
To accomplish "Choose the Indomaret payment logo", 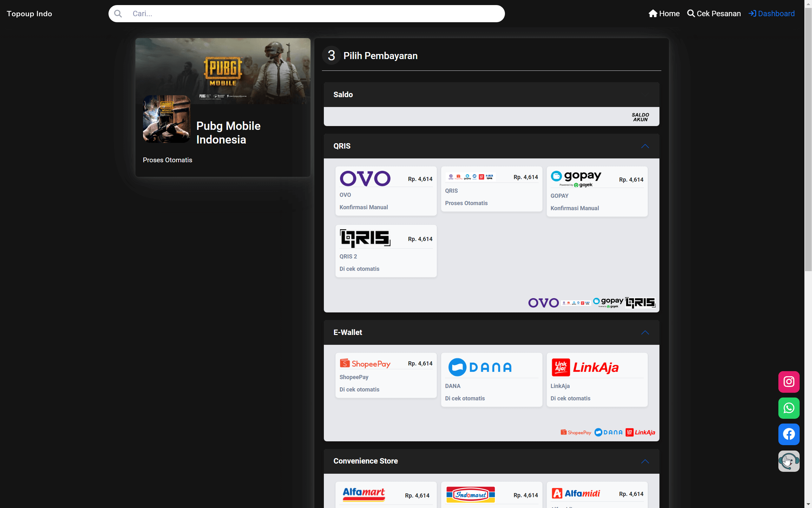I will pos(470,495).
